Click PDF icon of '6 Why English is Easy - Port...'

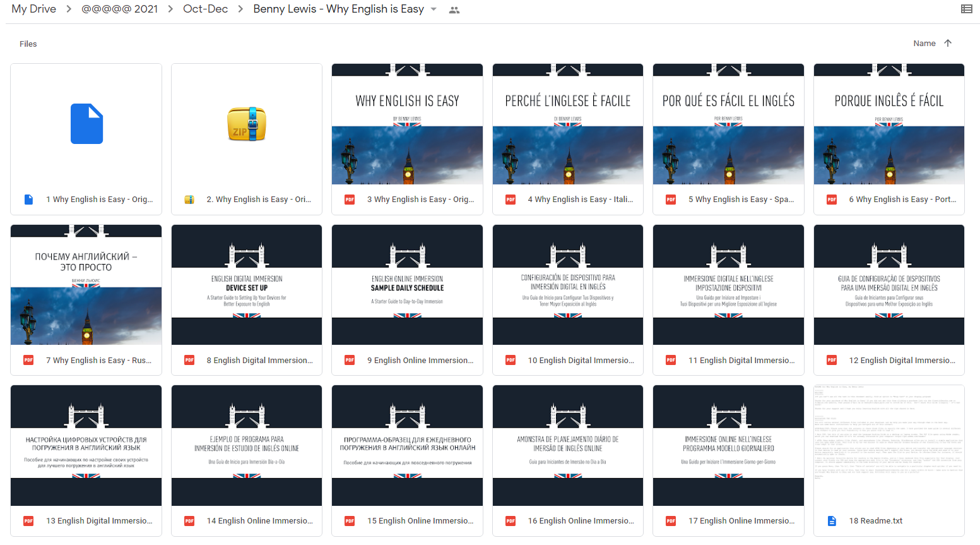click(832, 200)
